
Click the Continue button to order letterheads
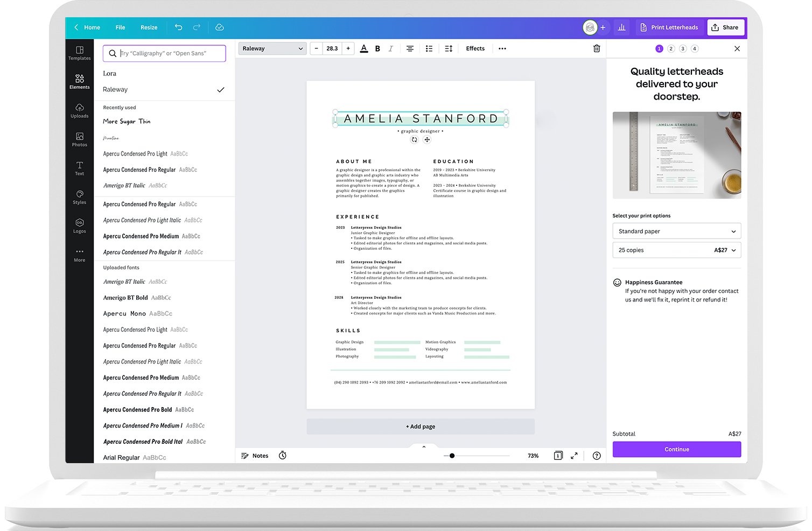tap(676, 449)
